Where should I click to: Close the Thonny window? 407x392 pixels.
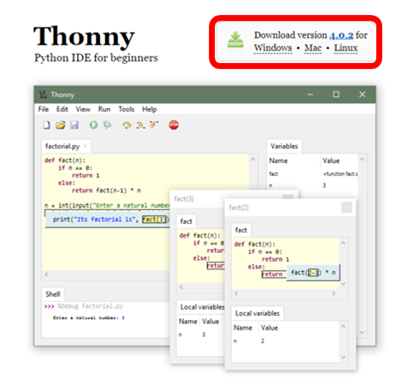pos(362,95)
